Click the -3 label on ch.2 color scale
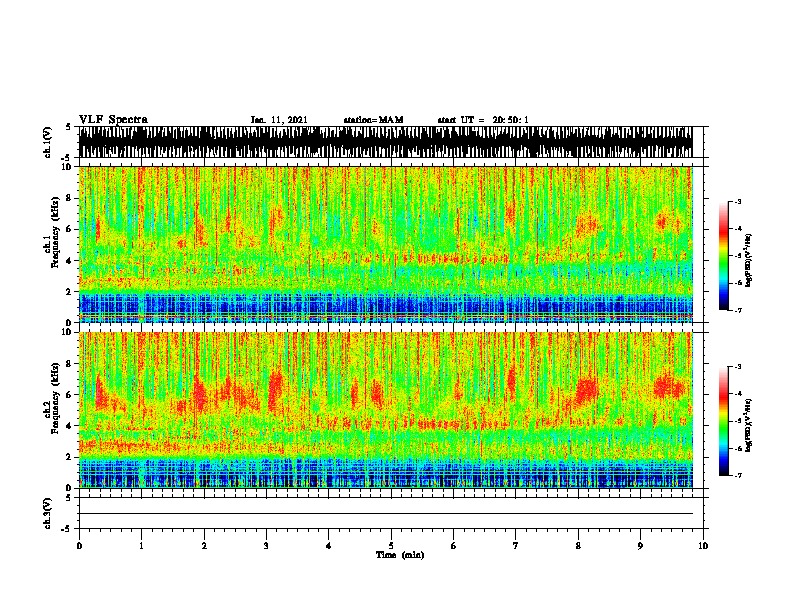Viewport: 792px width, 612px height. [x=738, y=367]
